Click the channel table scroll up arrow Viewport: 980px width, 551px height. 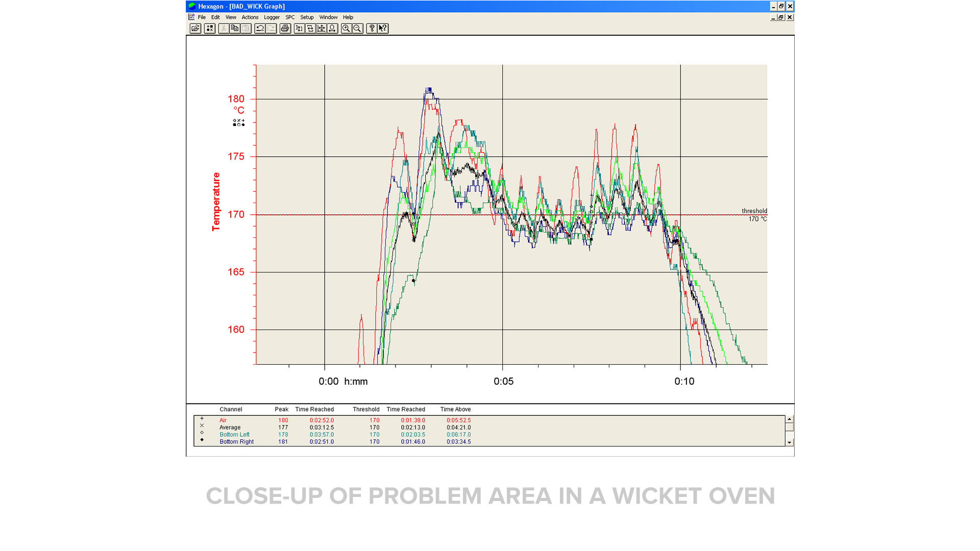click(789, 419)
